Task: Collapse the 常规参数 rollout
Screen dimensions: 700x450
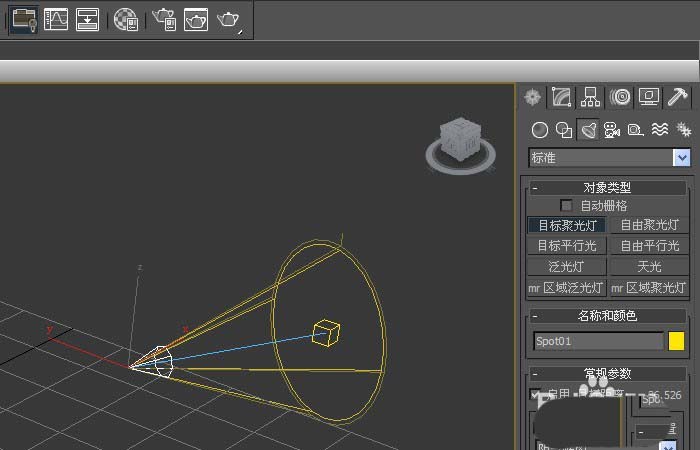Action: click(608, 373)
